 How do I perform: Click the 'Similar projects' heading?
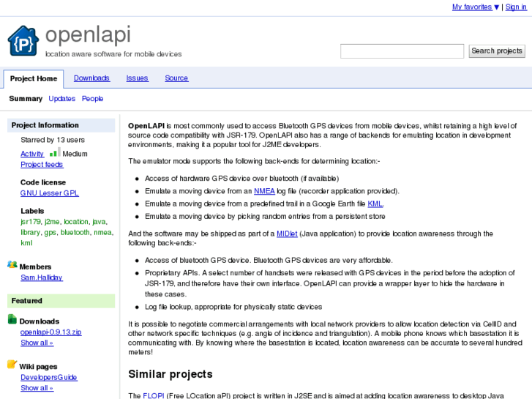[x=171, y=374]
